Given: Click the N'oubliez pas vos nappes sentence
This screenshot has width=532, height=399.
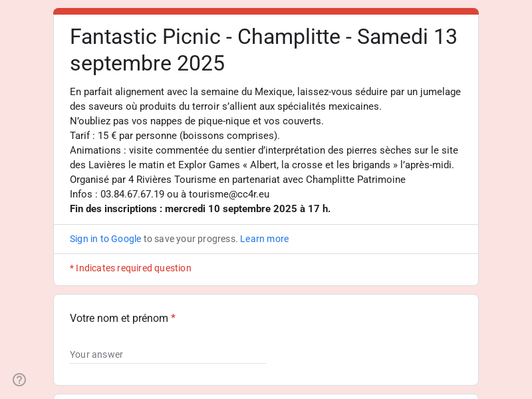Looking at the screenshot, I should tap(197, 121).
